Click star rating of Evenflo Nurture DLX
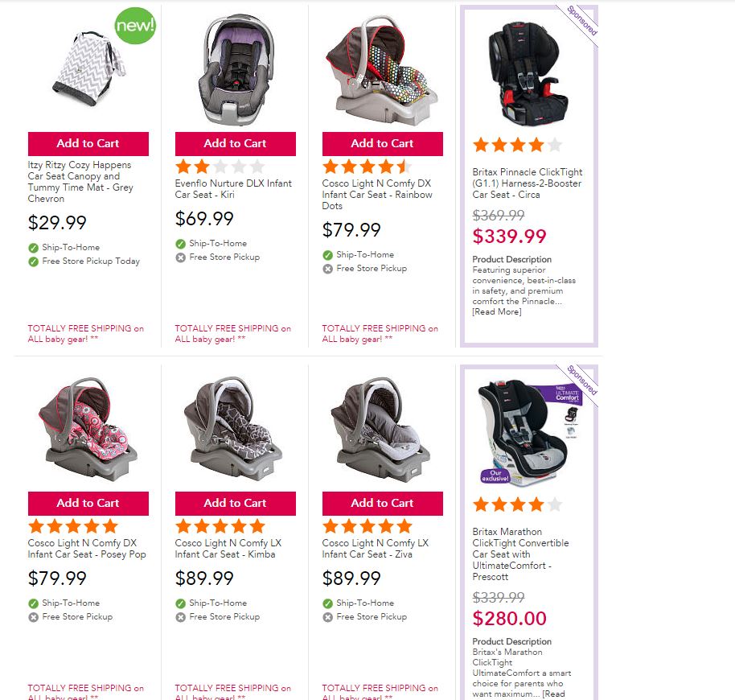Image resolution: width=735 pixels, height=700 pixels. tap(220, 167)
